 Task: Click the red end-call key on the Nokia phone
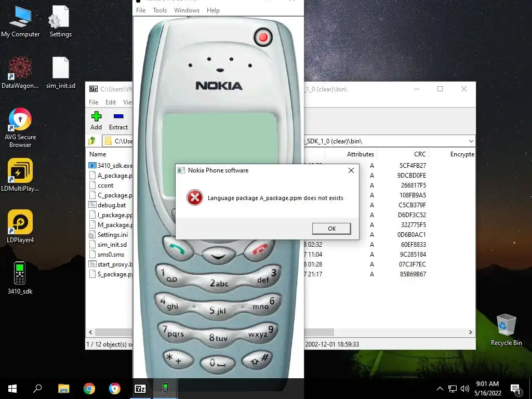[x=260, y=250]
